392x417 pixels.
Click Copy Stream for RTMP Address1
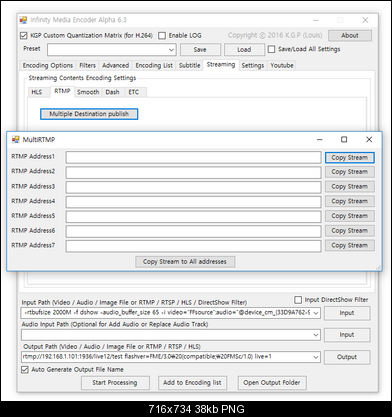350,158
